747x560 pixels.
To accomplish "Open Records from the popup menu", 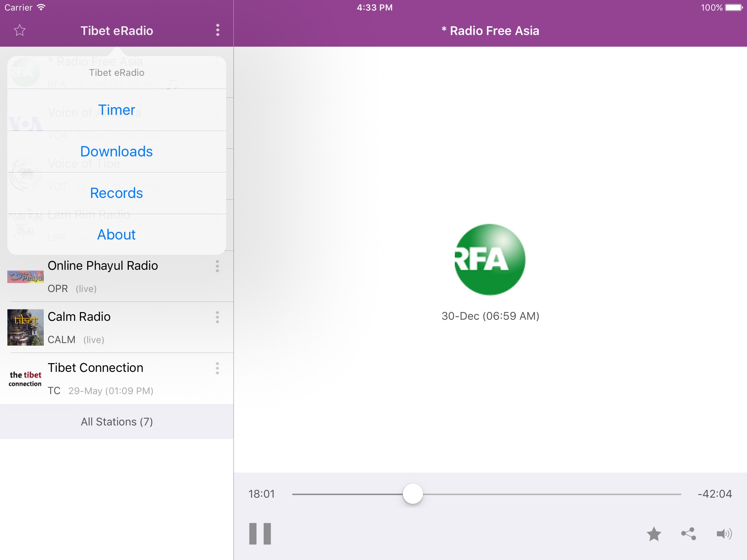I will (117, 193).
